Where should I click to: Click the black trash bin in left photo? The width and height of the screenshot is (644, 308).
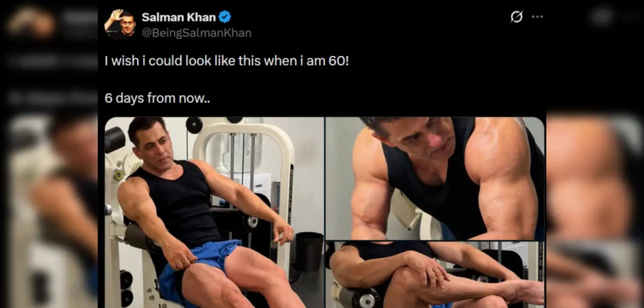pos(309,250)
